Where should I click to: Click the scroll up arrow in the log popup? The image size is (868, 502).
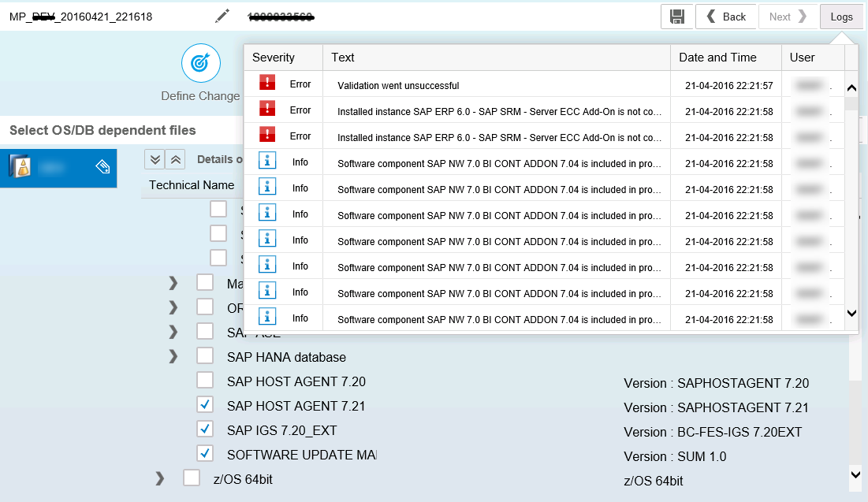tap(852, 88)
